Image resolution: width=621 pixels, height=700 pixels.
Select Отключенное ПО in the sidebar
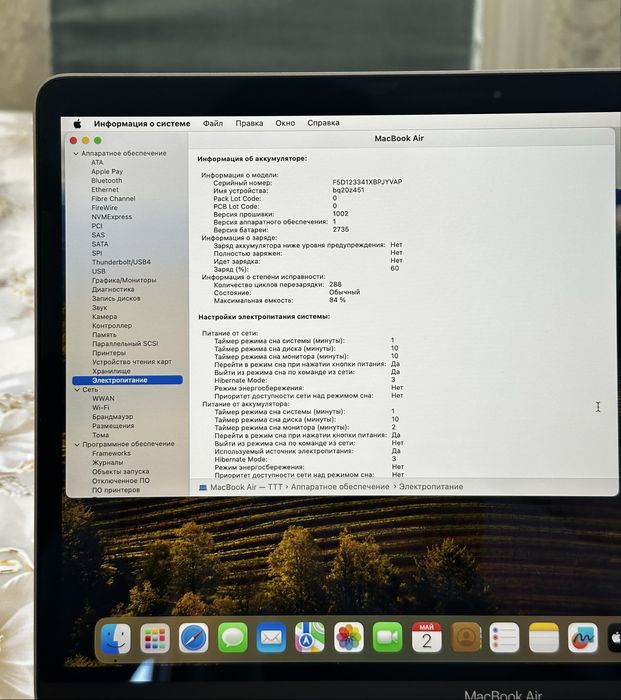(121, 481)
